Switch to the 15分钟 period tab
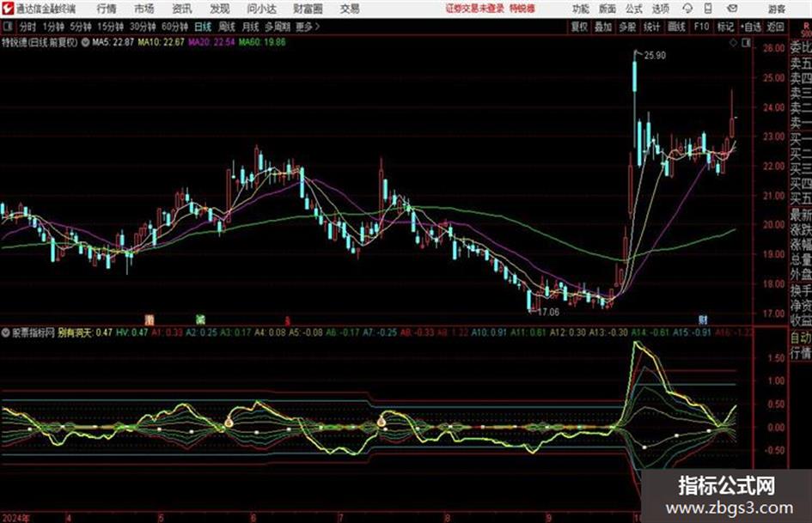The width and height of the screenshot is (812, 523). tap(111, 27)
